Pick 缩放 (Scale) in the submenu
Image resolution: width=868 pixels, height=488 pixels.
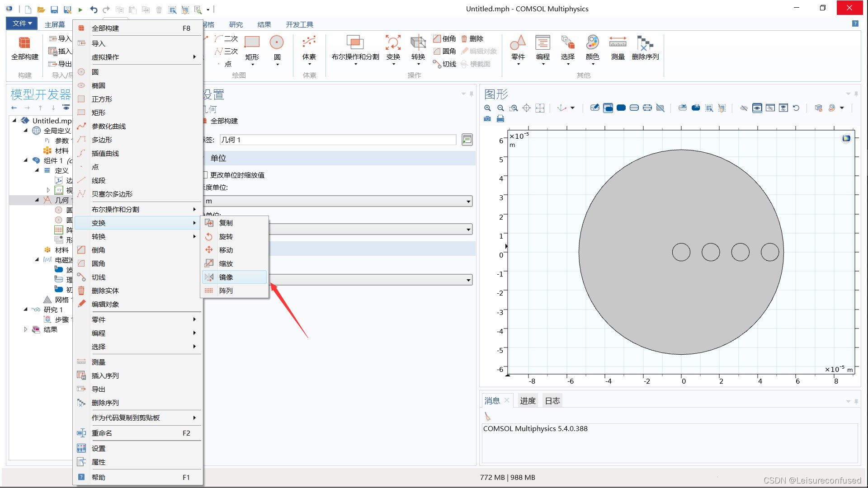point(234,263)
